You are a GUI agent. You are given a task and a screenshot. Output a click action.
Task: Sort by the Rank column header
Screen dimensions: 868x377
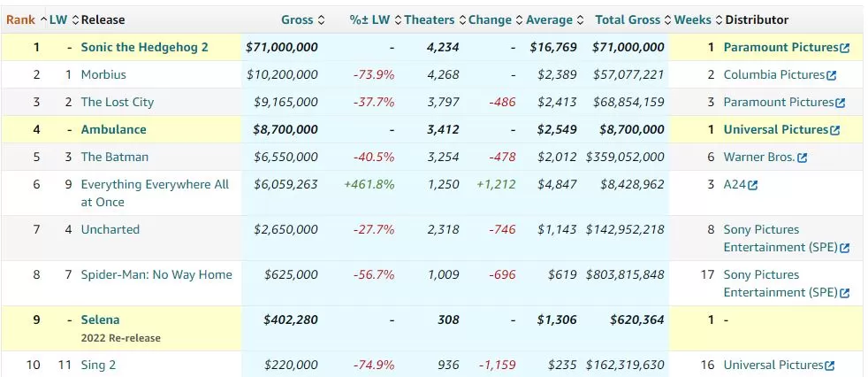pyautogui.click(x=20, y=19)
